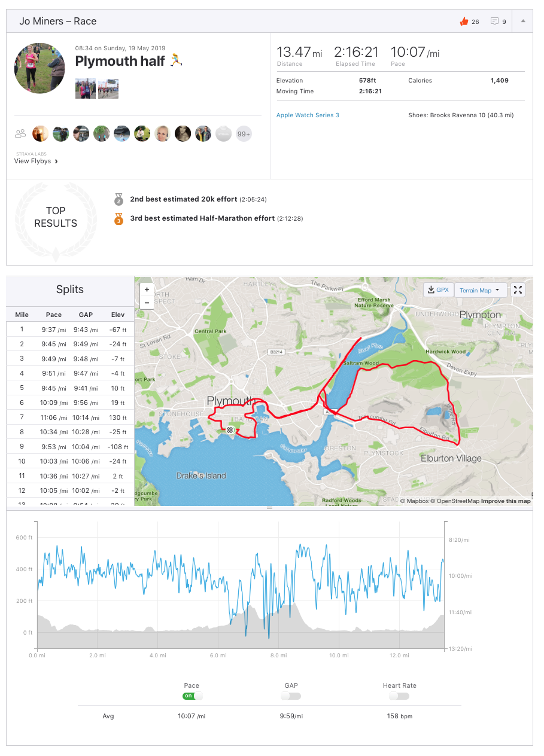Enable the GAP chart toggle

(291, 696)
